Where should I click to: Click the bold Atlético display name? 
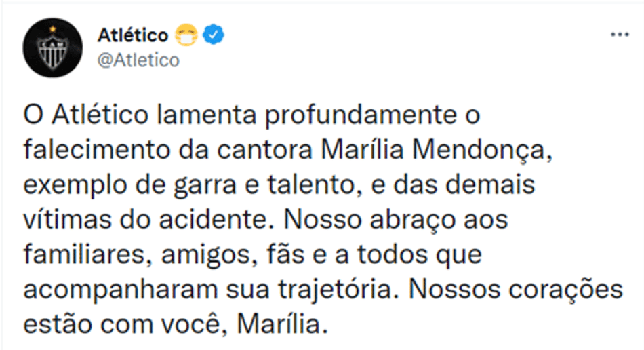coord(133,35)
